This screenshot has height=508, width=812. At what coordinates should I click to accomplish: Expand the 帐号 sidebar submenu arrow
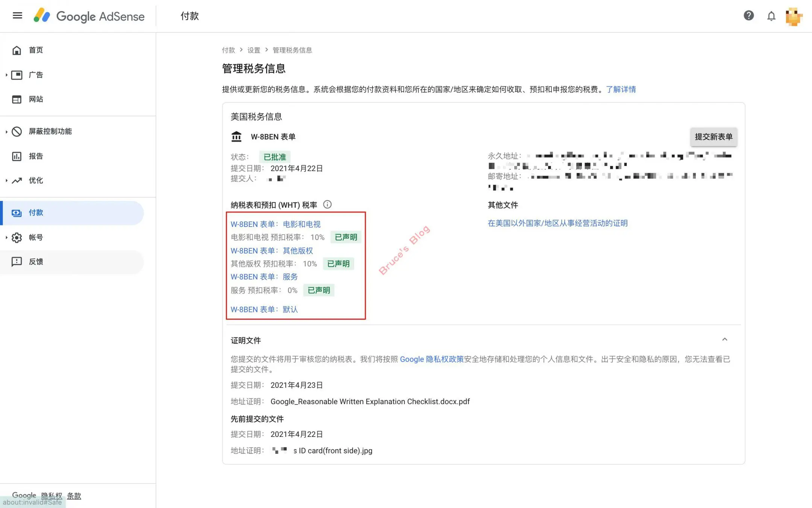(6, 237)
